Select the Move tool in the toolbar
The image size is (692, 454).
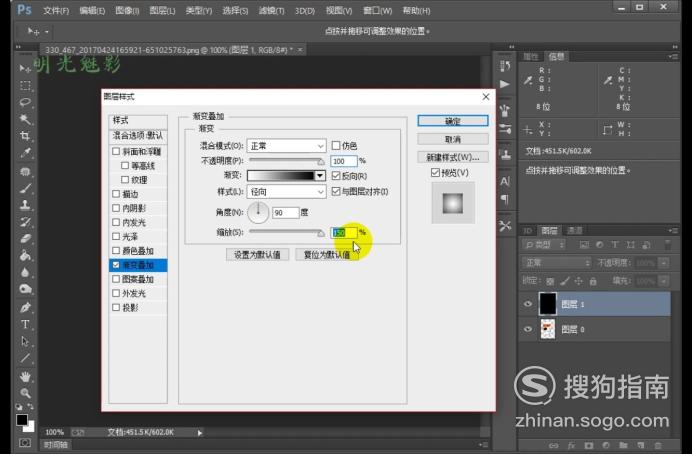[25, 68]
